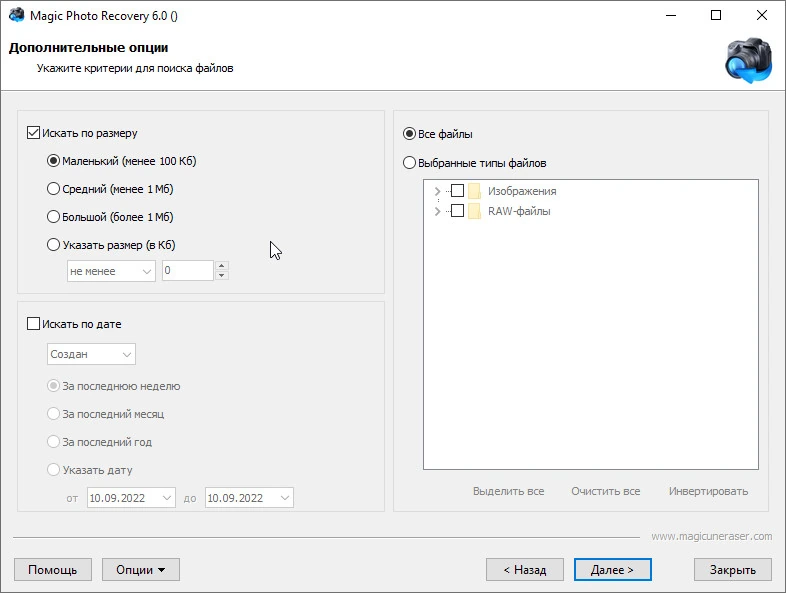The width and height of the screenshot is (786, 593).
Task: Click the Magic Photo Recovery title bar icon
Action: click(16, 15)
